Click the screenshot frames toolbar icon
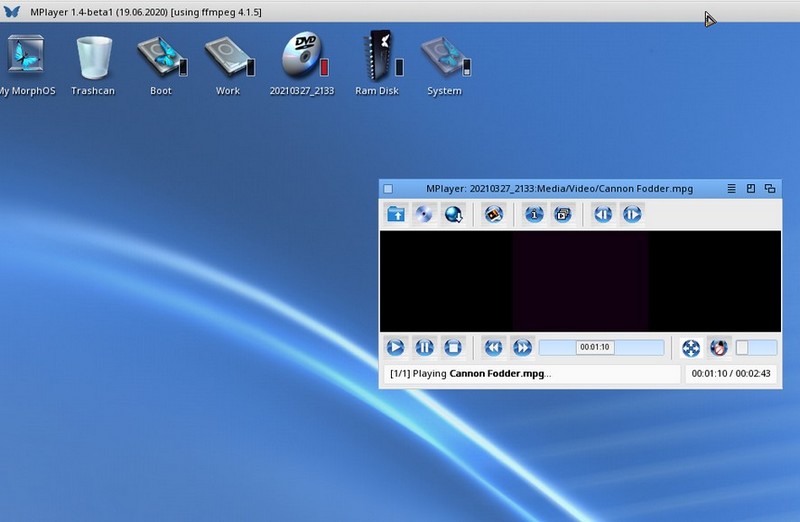This screenshot has width=800, height=522. pyautogui.click(x=562, y=214)
